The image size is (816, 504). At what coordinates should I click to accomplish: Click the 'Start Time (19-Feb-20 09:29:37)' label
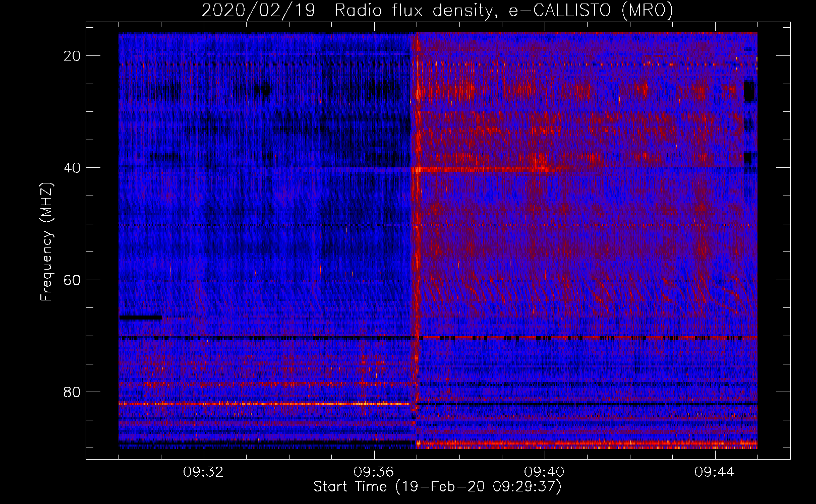click(437, 487)
